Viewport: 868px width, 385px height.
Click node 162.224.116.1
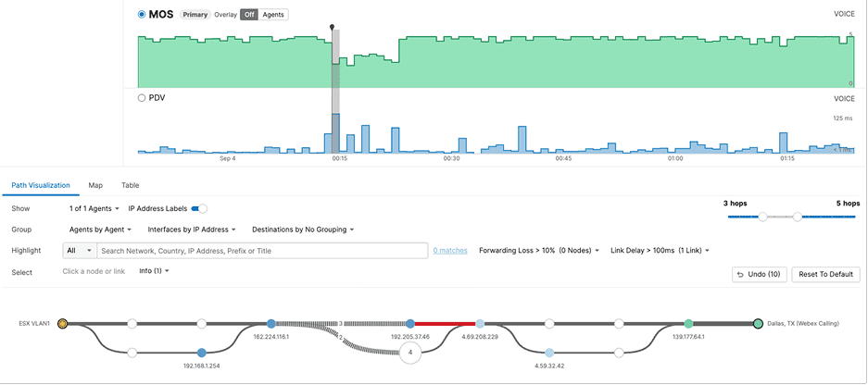click(x=270, y=324)
